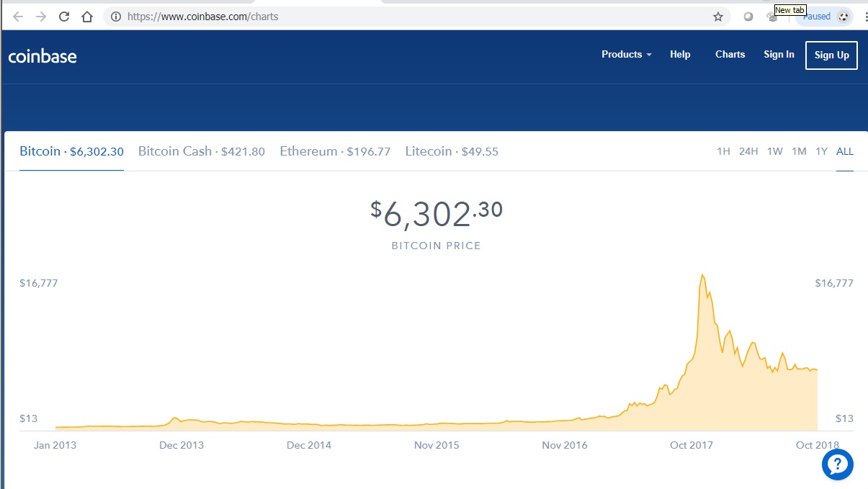Screen dimensions: 868x489
Task: Switch to the Bitcoin Cash tab
Action: click(x=202, y=151)
